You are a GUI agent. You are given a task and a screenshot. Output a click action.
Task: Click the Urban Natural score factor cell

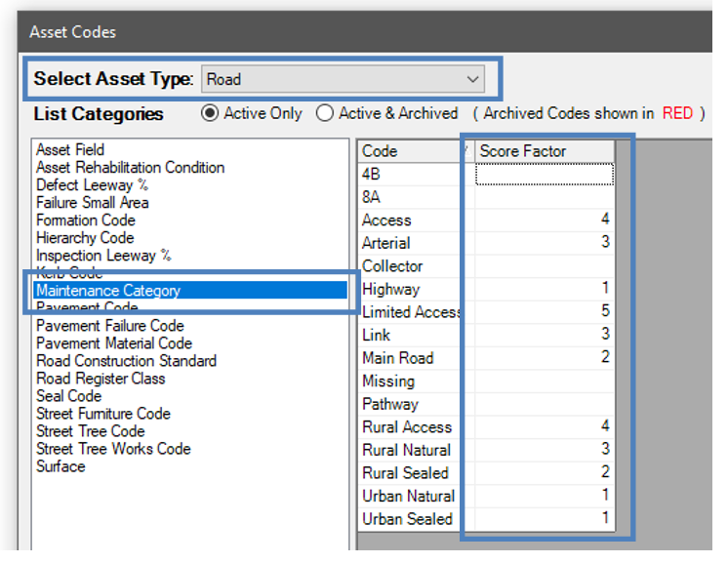[x=544, y=496]
